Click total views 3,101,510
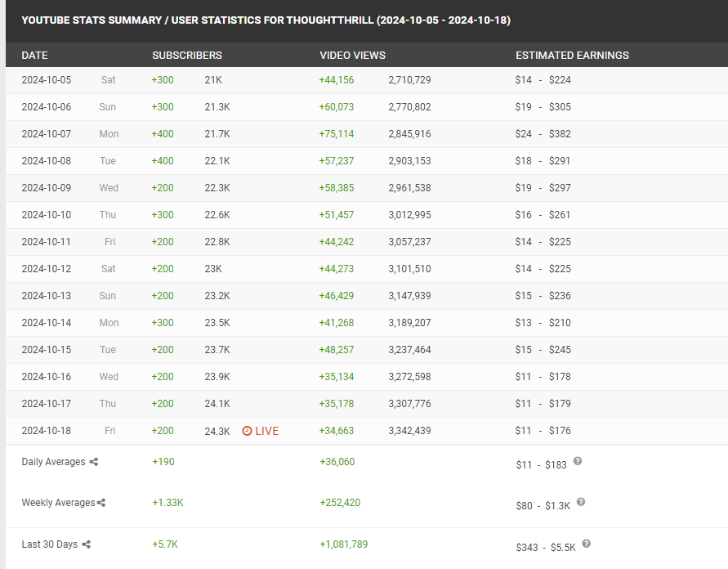This screenshot has height=569, width=728. [410, 268]
